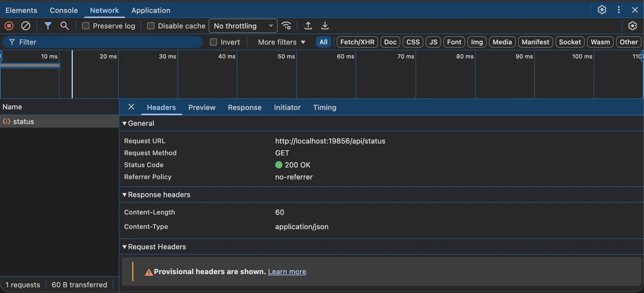Open Network panel settings gear
The width and height of the screenshot is (644, 293).
(x=633, y=26)
